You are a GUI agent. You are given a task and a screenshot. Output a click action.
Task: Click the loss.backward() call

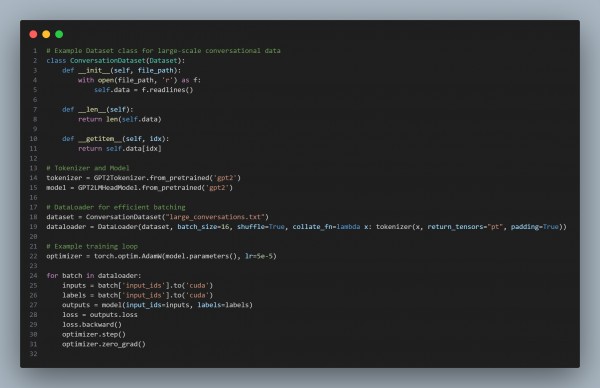coord(92,324)
